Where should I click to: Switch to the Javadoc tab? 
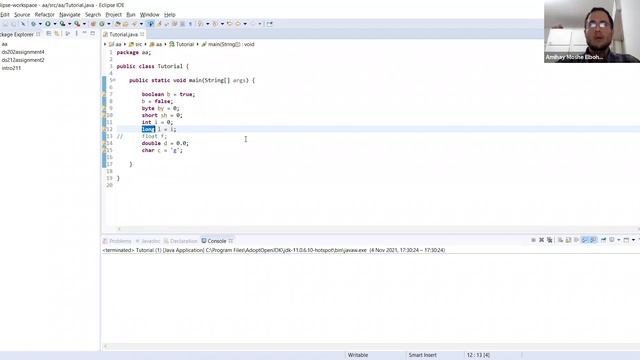[x=148, y=241]
